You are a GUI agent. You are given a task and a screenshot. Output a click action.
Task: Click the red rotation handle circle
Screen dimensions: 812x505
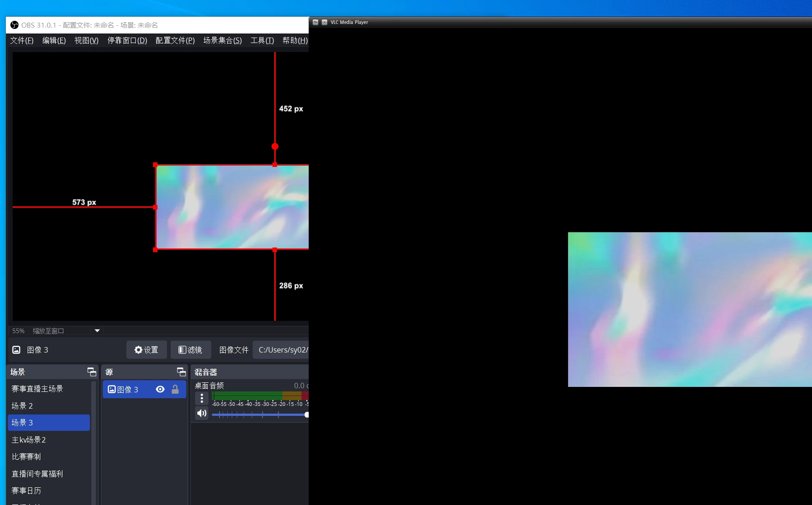(275, 146)
